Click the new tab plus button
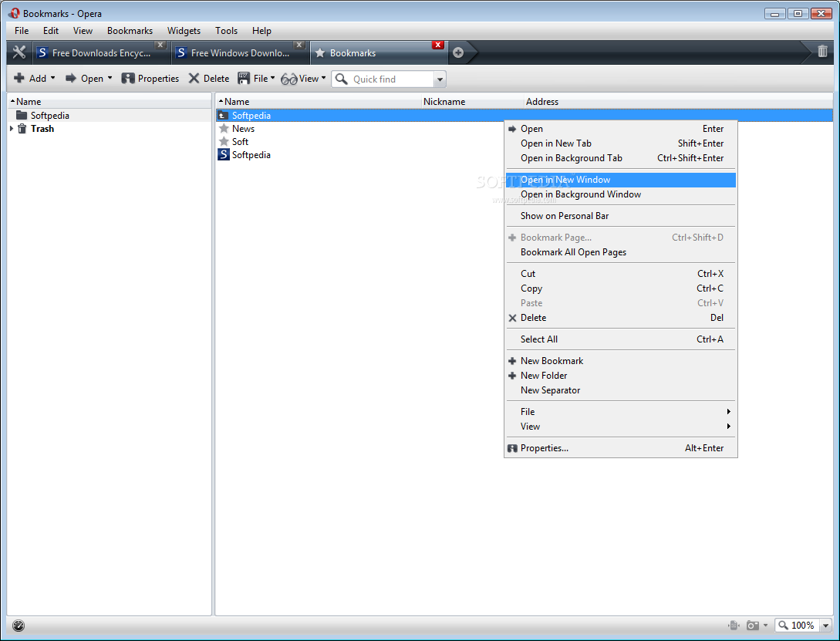Image resolution: width=840 pixels, height=641 pixels. coord(458,52)
